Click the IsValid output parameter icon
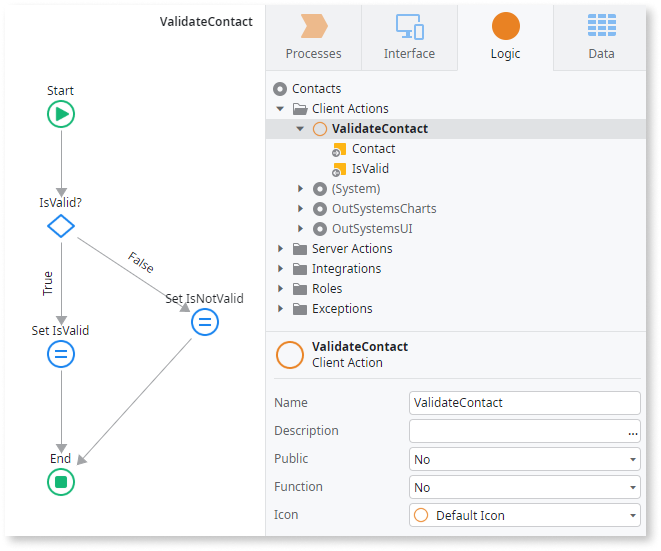661x551 pixels. coord(340,169)
